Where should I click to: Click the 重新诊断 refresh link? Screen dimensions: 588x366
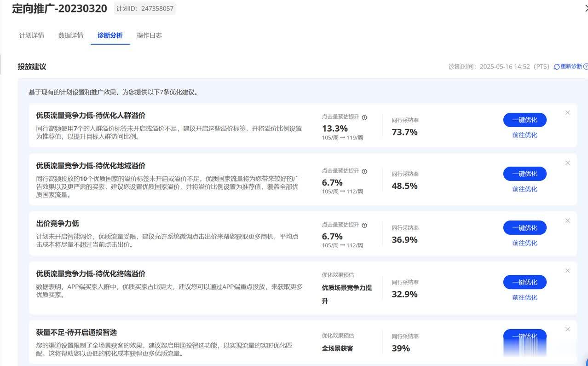[568, 66]
